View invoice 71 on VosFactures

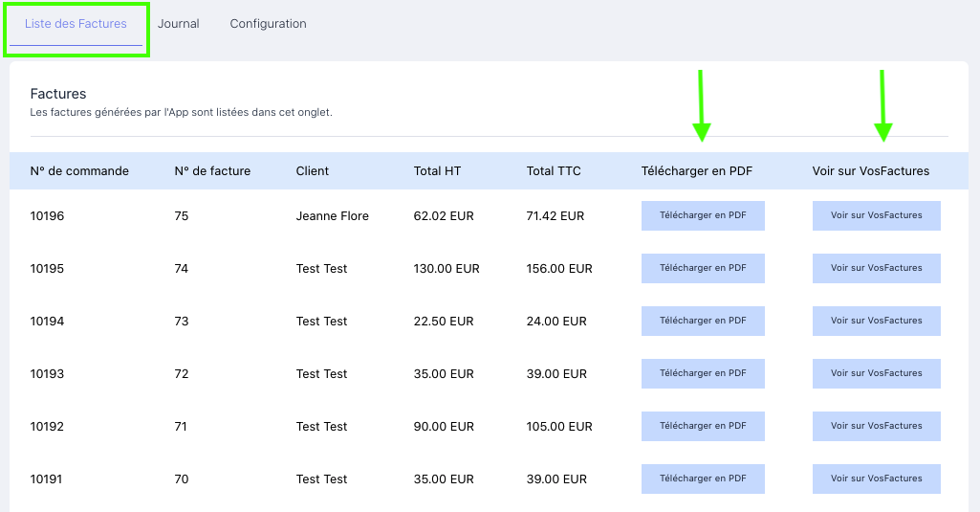(876, 426)
